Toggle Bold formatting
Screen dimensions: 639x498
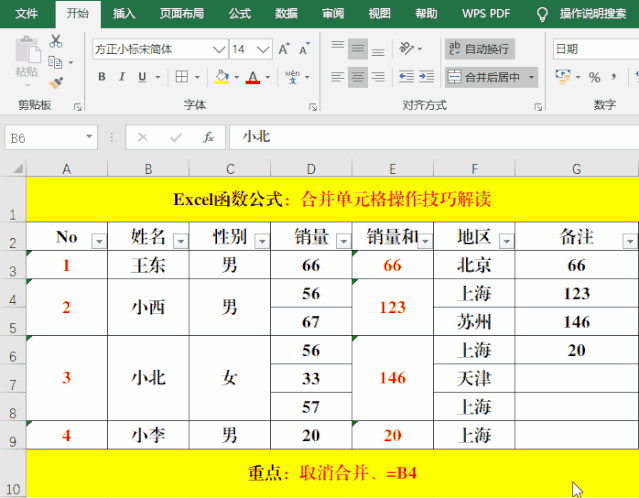101,77
